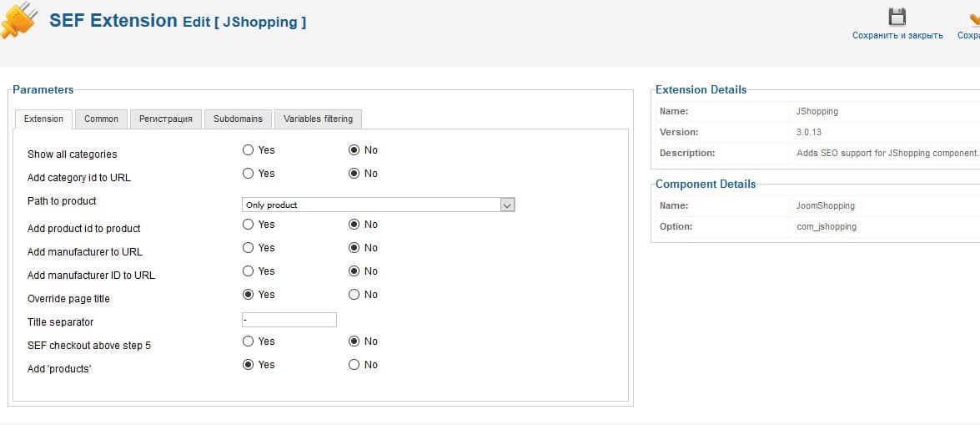Viewport: 980px width, 425px height.
Task: Switch to the Extension tab
Action: click(43, 119)
